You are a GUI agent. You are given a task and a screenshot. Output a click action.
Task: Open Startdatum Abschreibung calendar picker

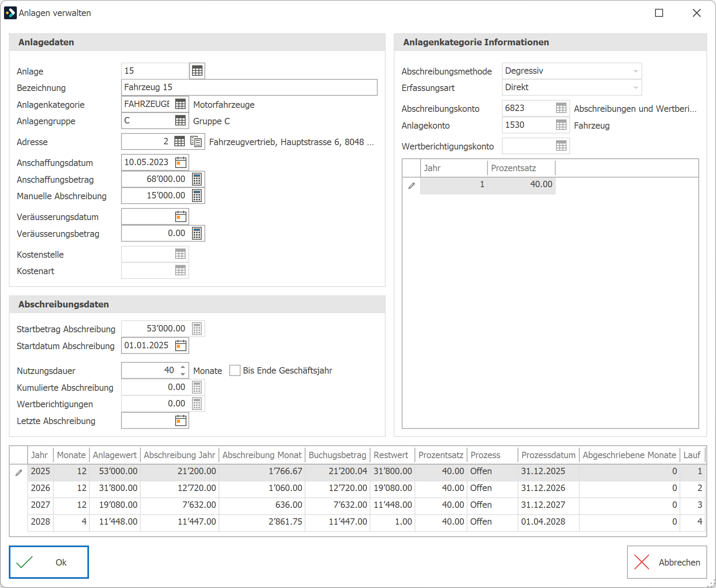pos(181,346)
